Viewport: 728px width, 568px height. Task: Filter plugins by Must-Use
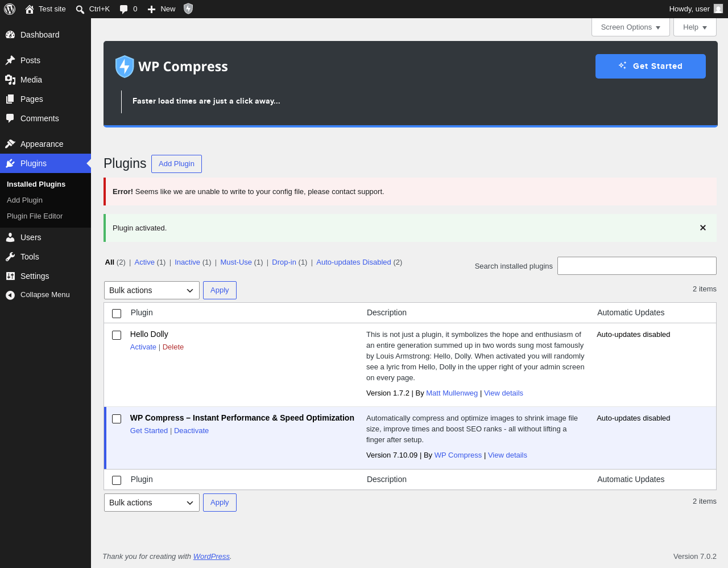pos(236,262)
